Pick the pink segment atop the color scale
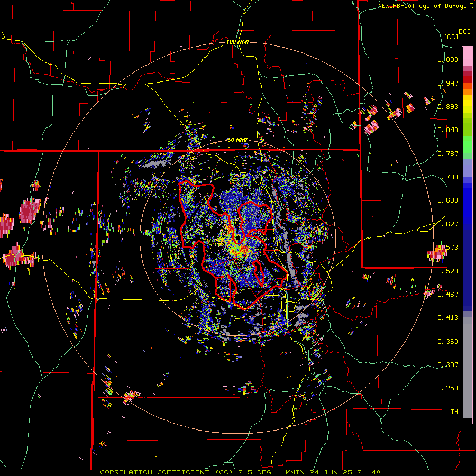 coord(467,56)
